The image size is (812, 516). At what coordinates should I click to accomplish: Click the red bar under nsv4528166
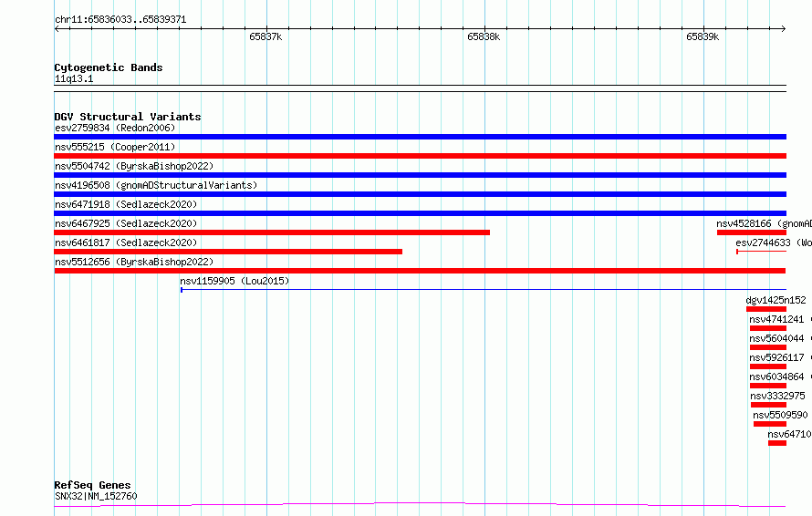(752, 232)
